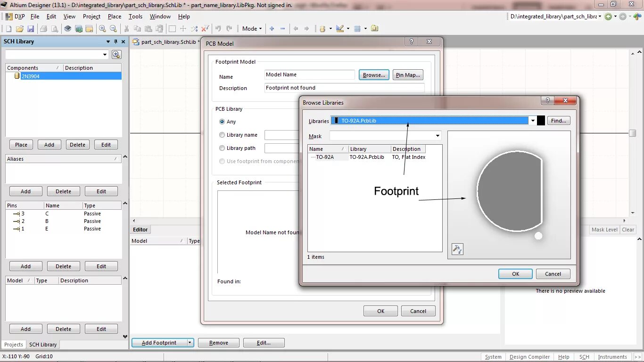Open the Mask dropdown in Browse Libraries

(x=438, y=136)
